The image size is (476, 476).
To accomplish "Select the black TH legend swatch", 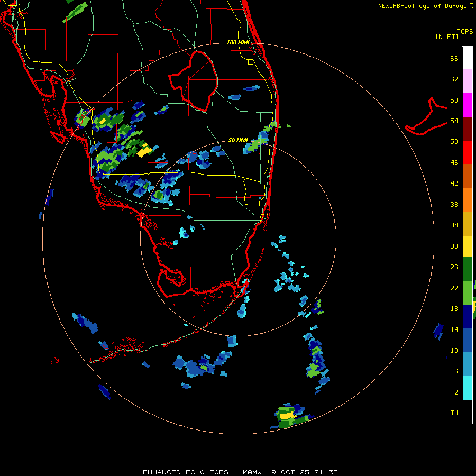I will click(467, 411).
